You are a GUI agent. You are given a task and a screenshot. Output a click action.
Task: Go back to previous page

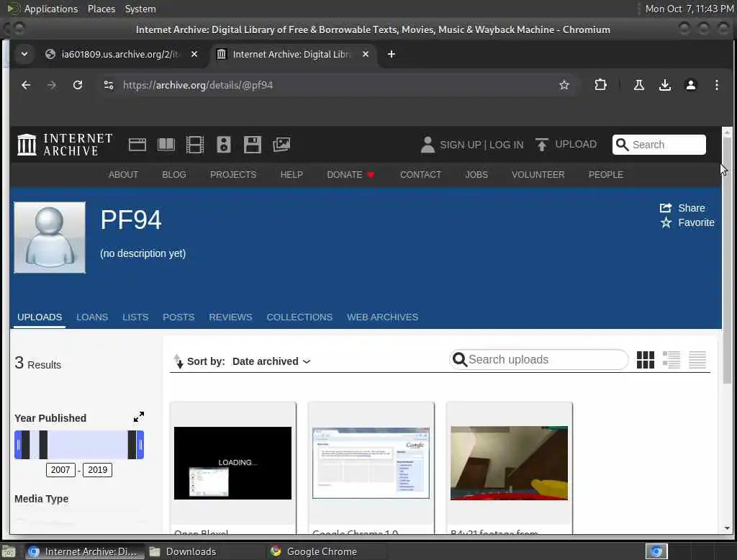coord(26,85)
